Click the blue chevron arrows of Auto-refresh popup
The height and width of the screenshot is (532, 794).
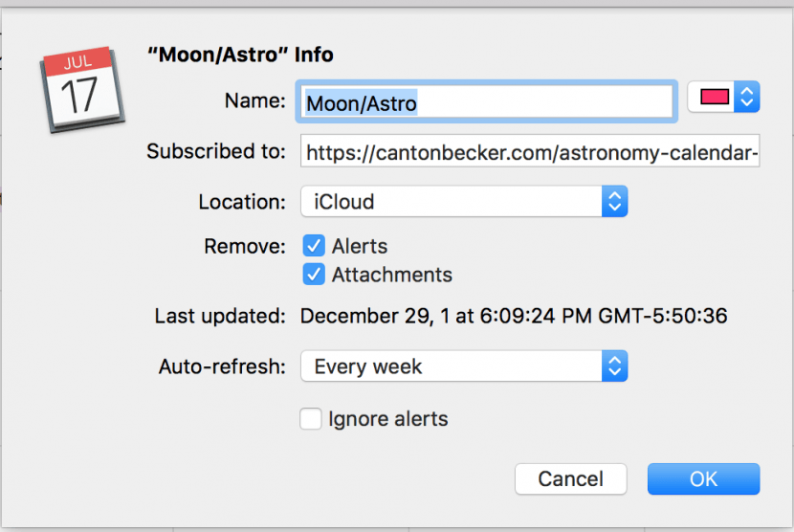click(x=615, y=366)
